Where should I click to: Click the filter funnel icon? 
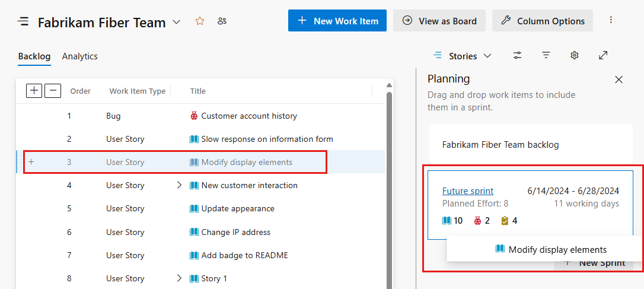point(546,55)
